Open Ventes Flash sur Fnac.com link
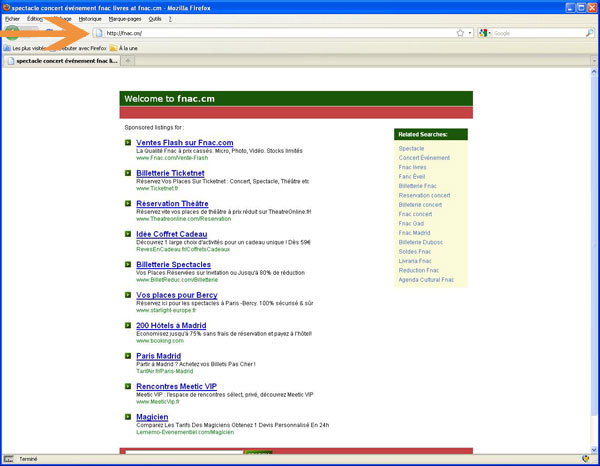600x466 pixels. 185,142
